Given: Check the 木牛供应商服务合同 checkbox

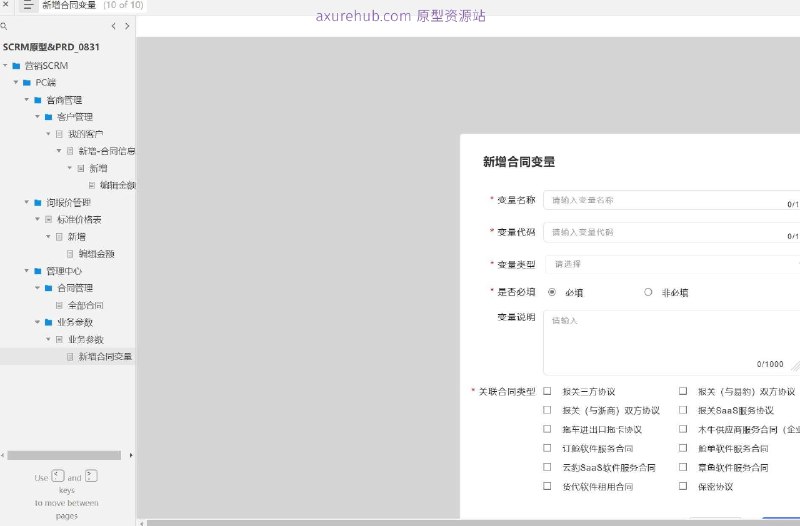Looking at the screenshot, I should pos(683,429).
